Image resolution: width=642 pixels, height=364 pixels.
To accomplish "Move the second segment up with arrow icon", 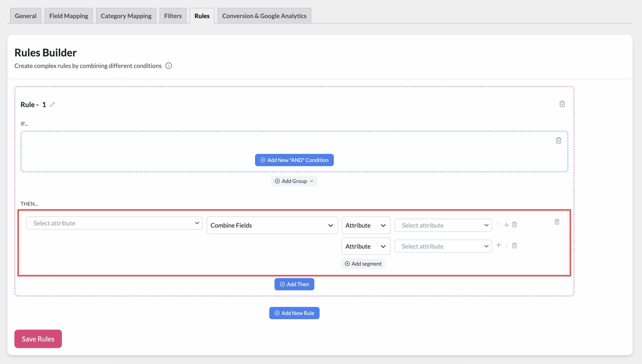I will [x=499, y=246].
